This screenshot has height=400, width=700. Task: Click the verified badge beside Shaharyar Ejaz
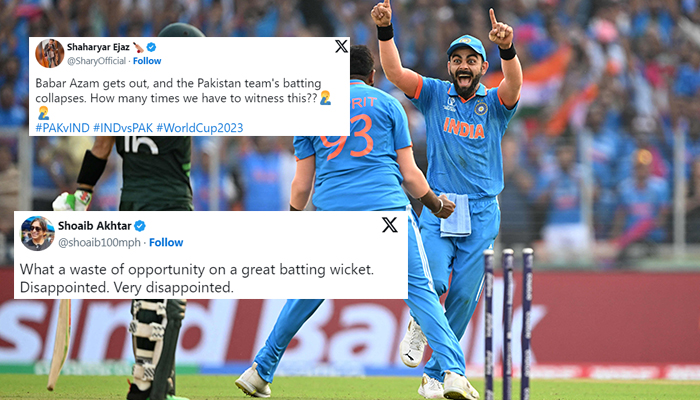click(x=151, y=47)
